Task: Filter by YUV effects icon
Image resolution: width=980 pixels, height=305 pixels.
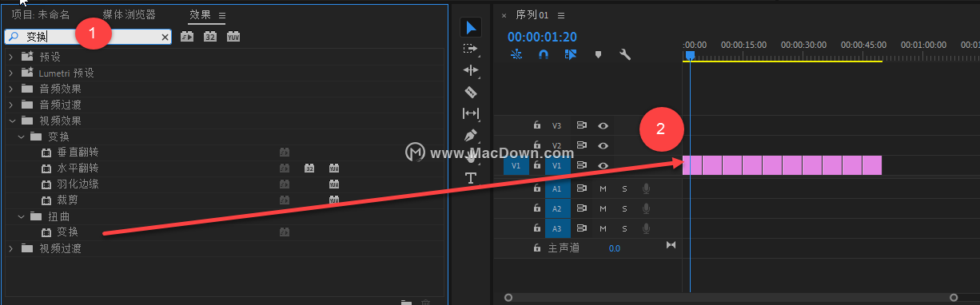Action: pyautogui.click(x=233, y=36)
